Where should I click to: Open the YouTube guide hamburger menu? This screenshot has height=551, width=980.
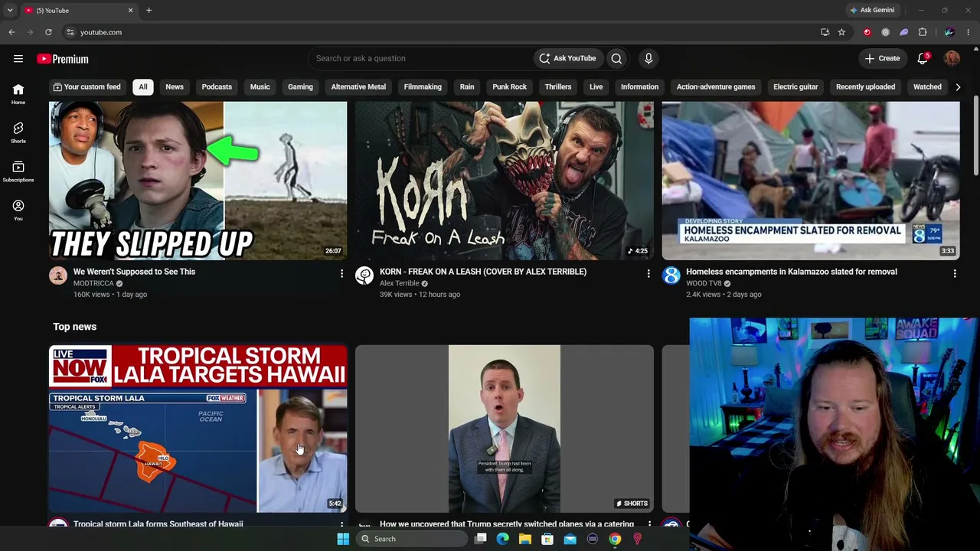[18, 59]
